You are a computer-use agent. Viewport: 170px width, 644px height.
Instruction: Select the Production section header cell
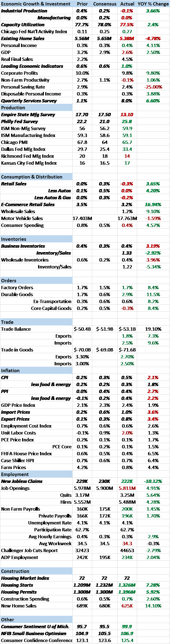(x=36, y=108)
